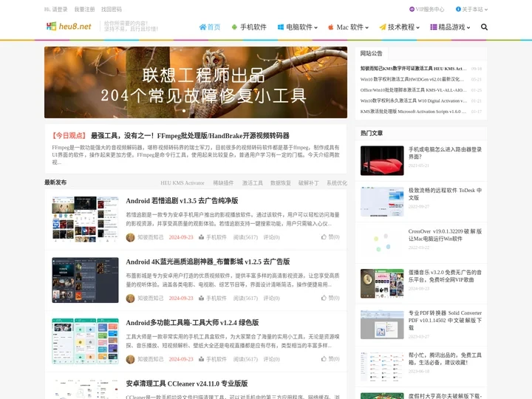Viewport: 532px width, 399px height.
Task: Click the Android icon beside 手机软件
Action: click(x=234, y=27)
